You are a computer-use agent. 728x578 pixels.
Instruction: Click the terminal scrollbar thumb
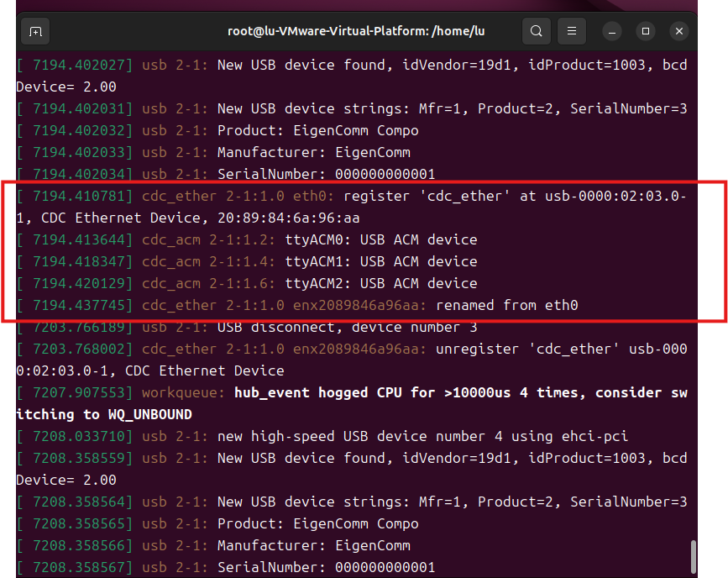pyautogui.click(x=693, y=556)
